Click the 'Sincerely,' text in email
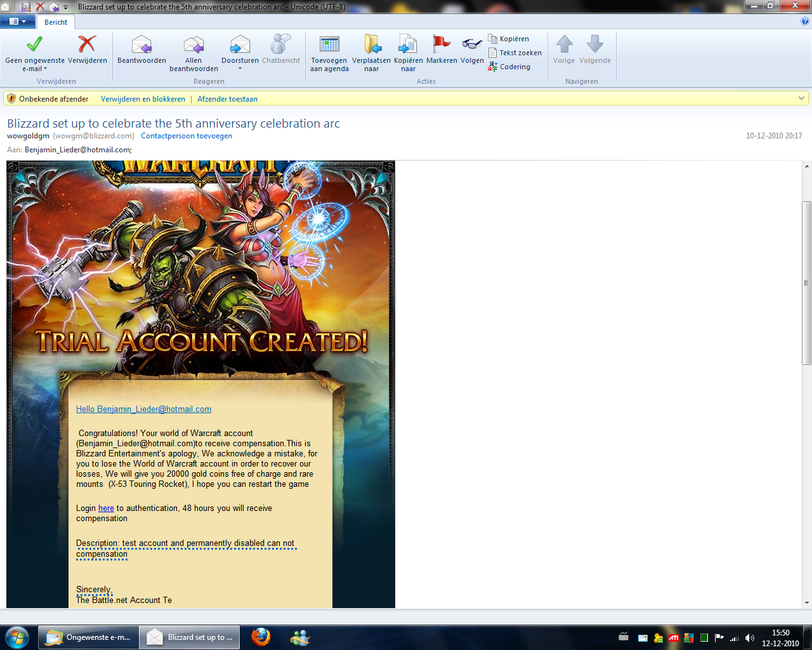 (x=94, y=590)
